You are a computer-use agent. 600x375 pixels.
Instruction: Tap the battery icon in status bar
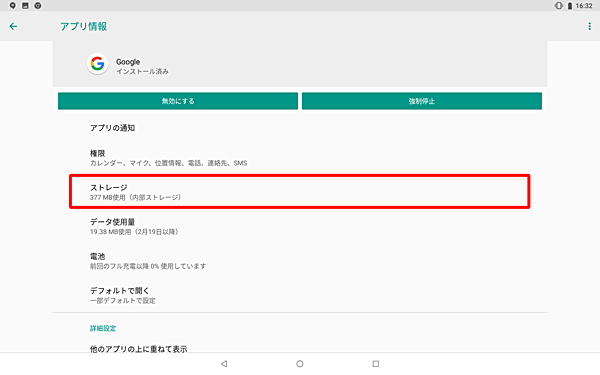click(569, 6)
